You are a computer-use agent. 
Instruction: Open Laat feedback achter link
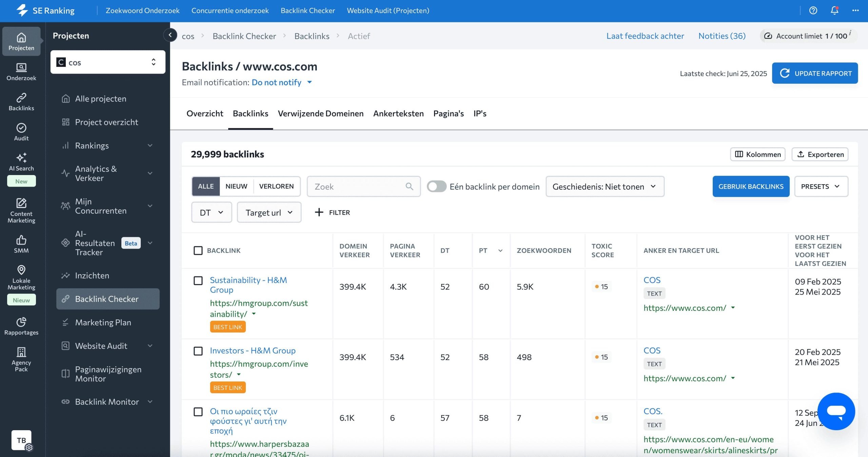coord(645,36)
